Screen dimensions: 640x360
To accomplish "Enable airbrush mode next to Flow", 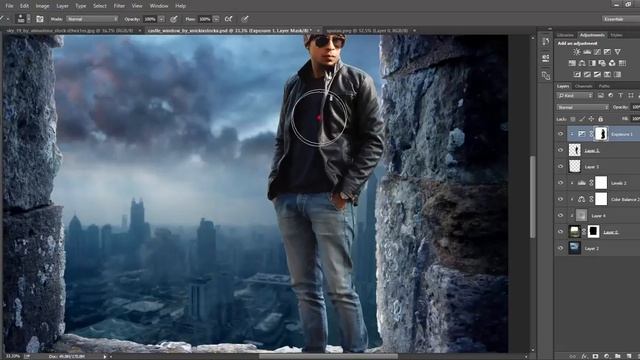I will (x=229, y=19).
